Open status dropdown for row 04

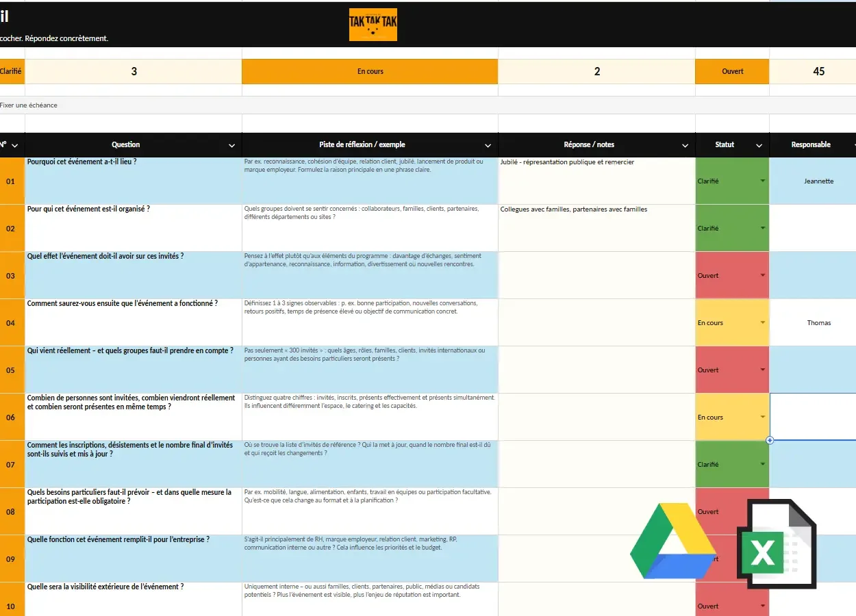pyautogui.click(x=763, y=322)
